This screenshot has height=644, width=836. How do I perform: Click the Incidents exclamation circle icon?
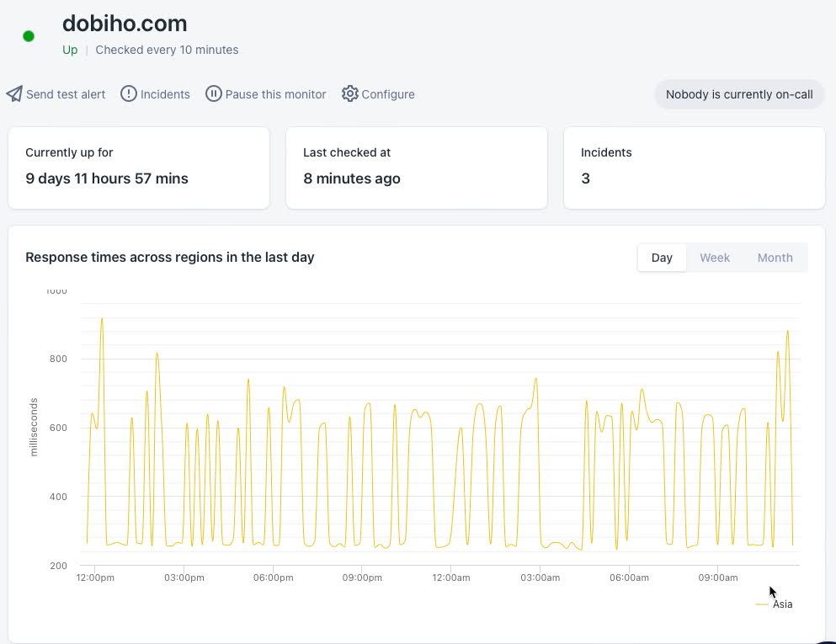(129, 94)
